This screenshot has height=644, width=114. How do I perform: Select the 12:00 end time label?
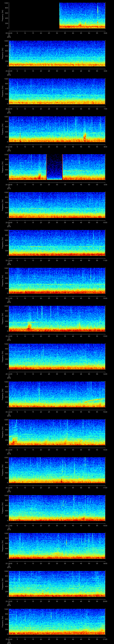click(x=105, y=298)
